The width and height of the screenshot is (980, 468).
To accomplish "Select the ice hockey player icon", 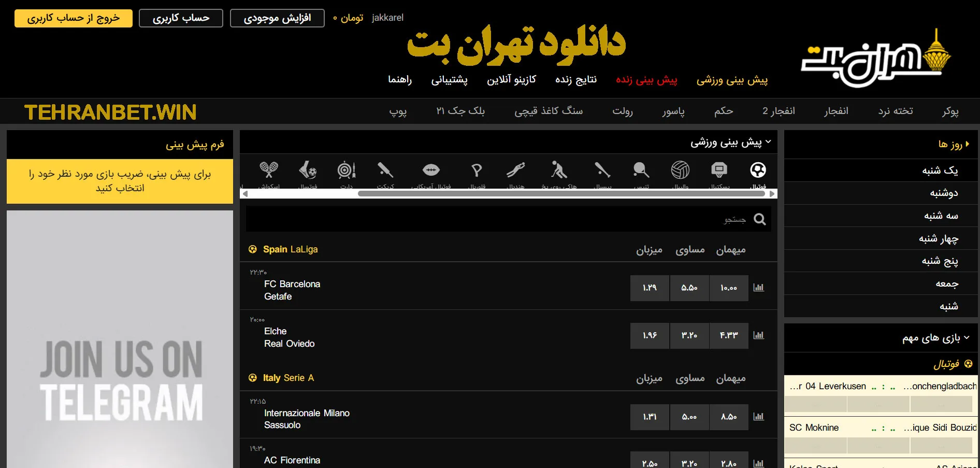I will tap(559, 170).
